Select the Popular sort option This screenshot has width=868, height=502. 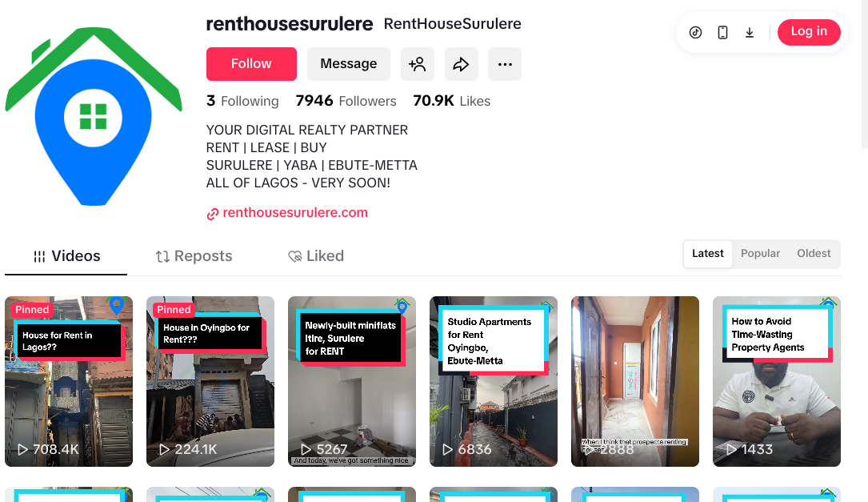point(760,254)
